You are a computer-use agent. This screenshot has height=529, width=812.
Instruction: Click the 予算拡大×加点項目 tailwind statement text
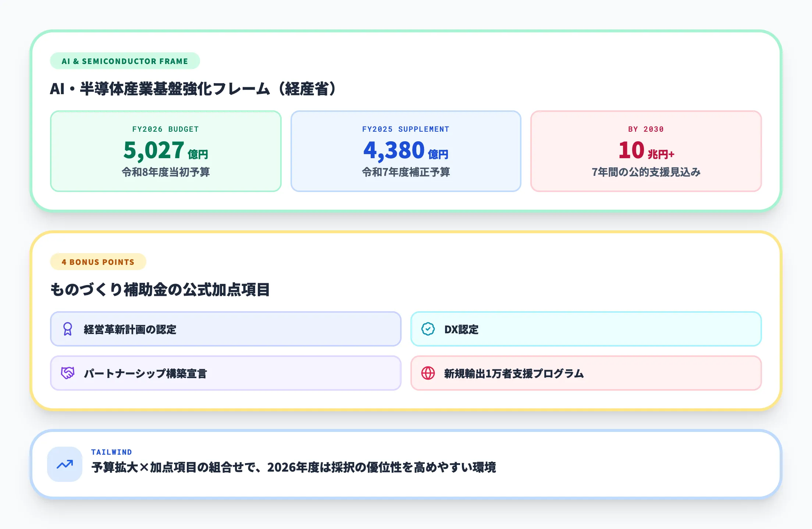[x=294, y=469]
